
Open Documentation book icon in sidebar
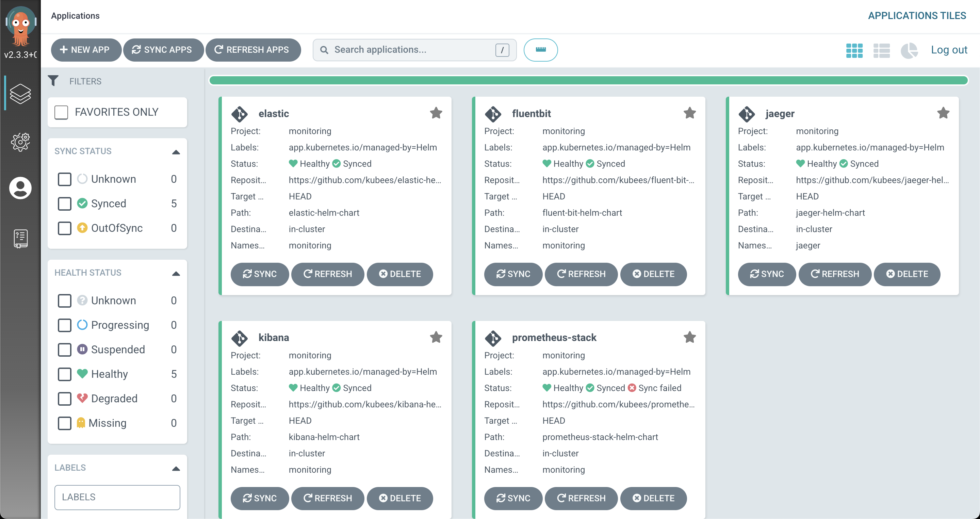coord(20,239)
